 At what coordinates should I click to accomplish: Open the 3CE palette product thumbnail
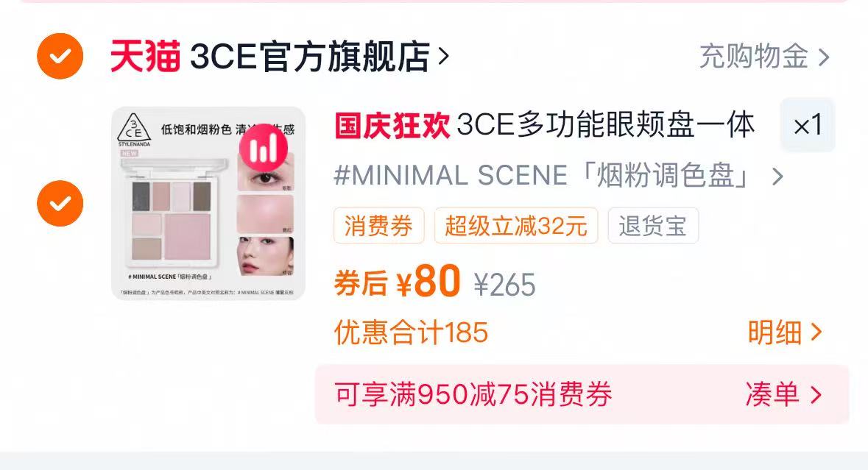click(208, 204)
